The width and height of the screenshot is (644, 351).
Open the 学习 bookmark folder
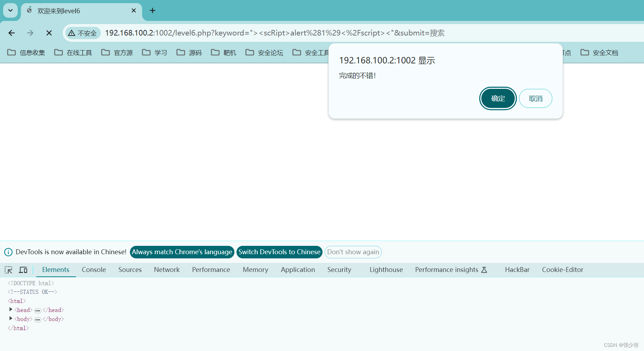tap(155, 53)
